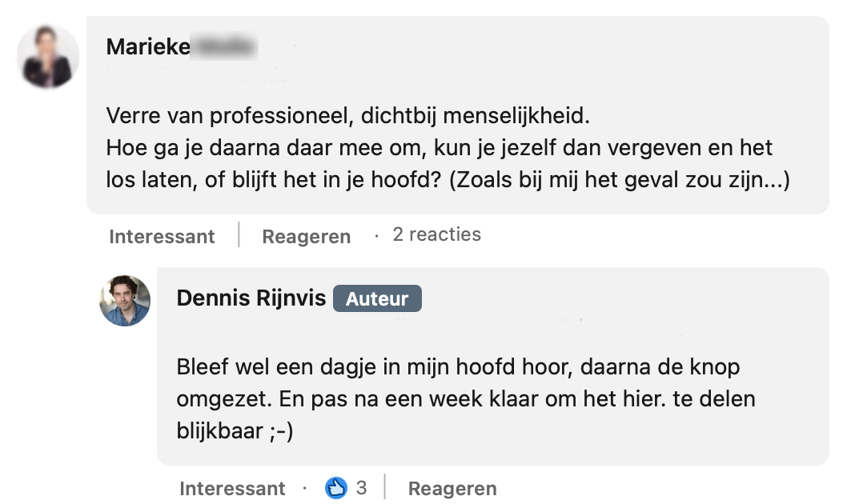Click the first name Marieke
Screen dimensions: 847x504
148,46
